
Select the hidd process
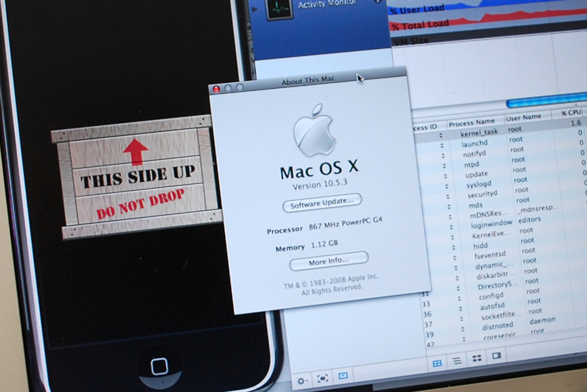pyautogui.click(x=480, y=246)
